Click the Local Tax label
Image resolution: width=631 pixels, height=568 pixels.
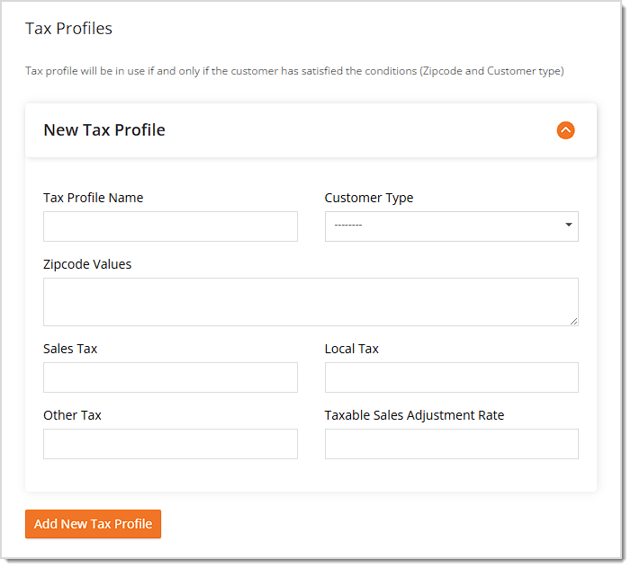pos(352,349)
